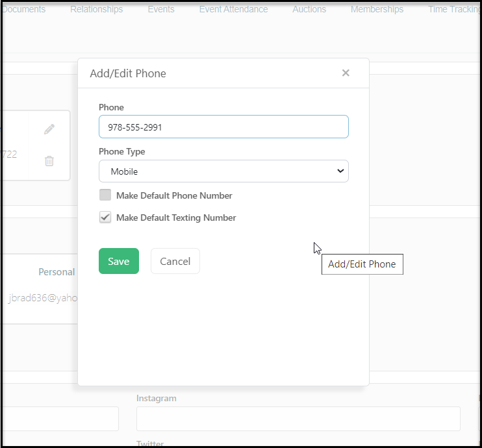Click the trash delete icon on phone card
482x448 pixels.
click(49, 161)
